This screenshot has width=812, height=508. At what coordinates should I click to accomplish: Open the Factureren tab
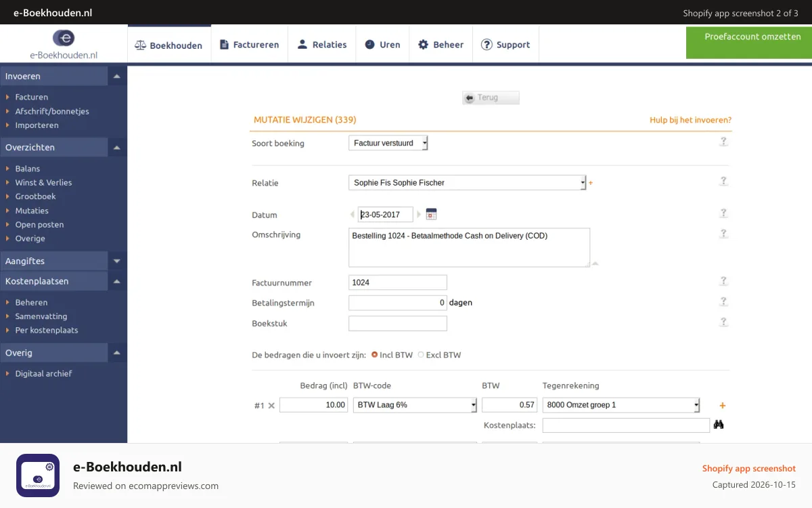[x=250, y=45]
